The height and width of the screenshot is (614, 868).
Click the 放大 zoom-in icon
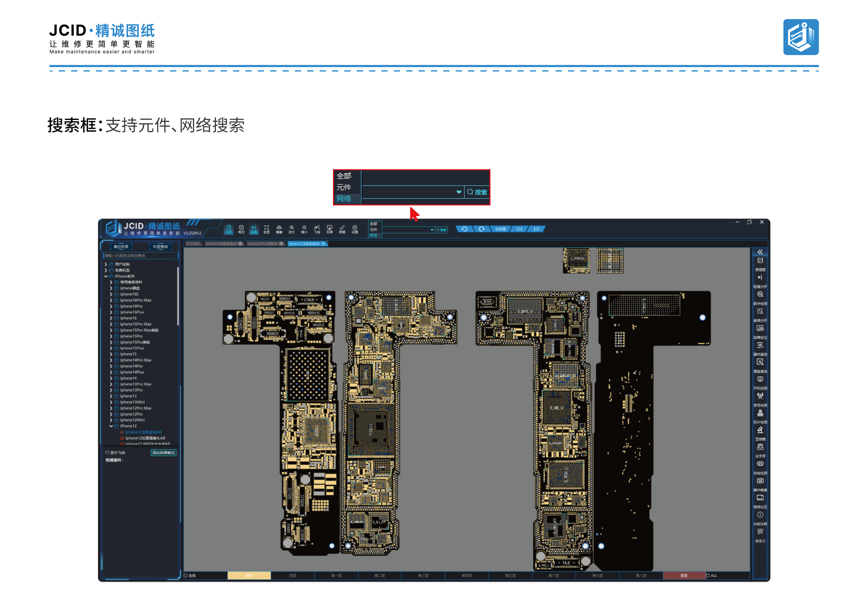point(291,229)
